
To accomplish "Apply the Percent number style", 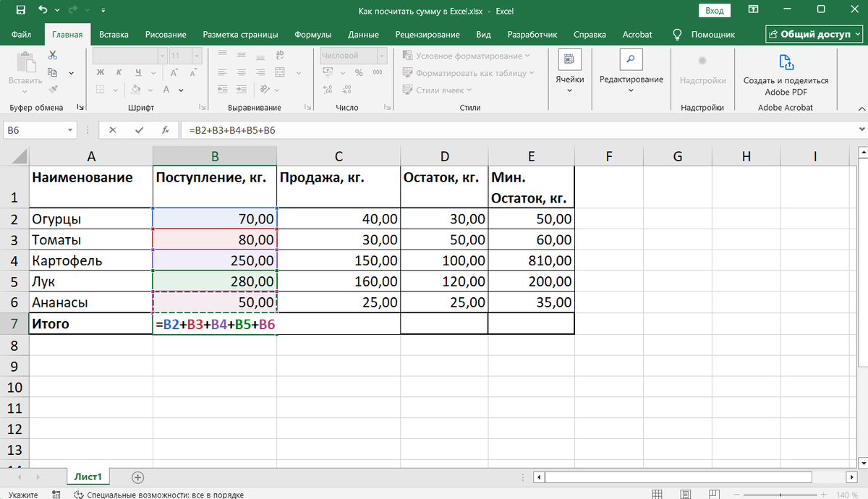I will coord(359,72).
